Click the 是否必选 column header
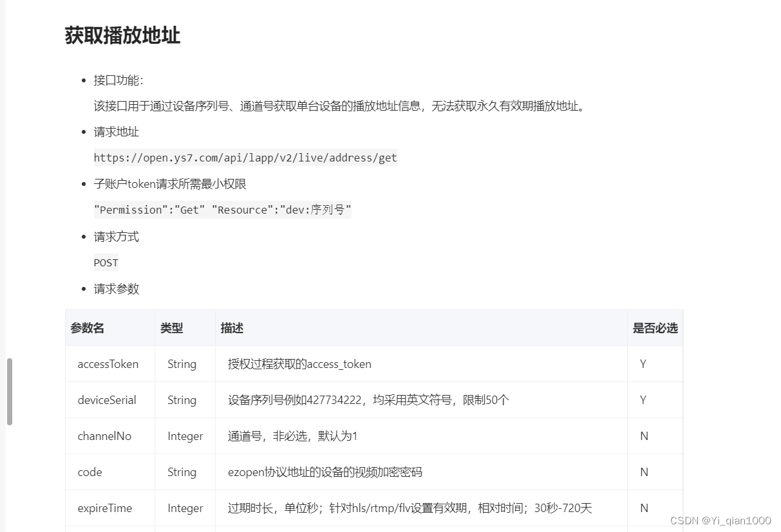 [655, 328]
